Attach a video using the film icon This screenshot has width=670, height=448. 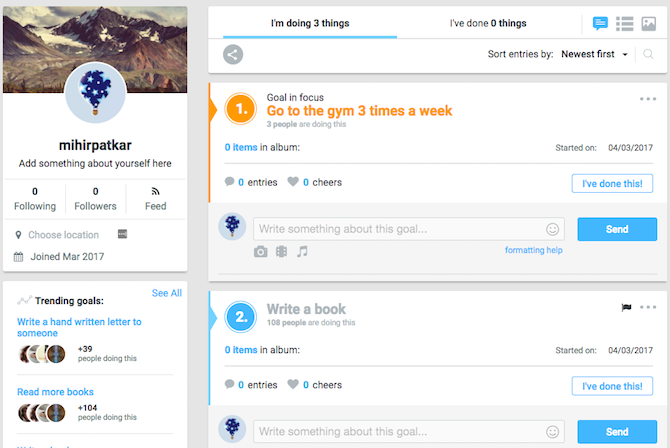click(x=282, y=252)
